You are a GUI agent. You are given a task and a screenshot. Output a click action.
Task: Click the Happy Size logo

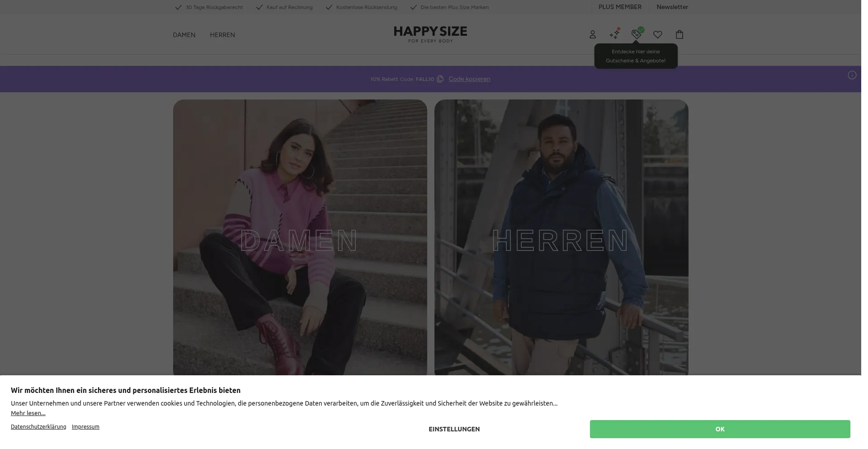[x=430, y=34]
